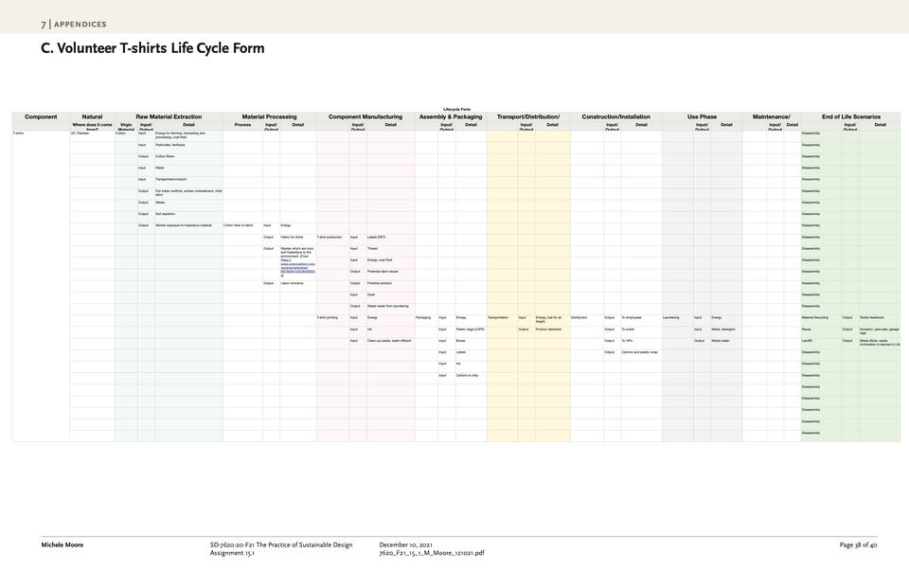Select the Material Processing column header
The width and height of the screenshot is (909, 588).
pos(269,116)
